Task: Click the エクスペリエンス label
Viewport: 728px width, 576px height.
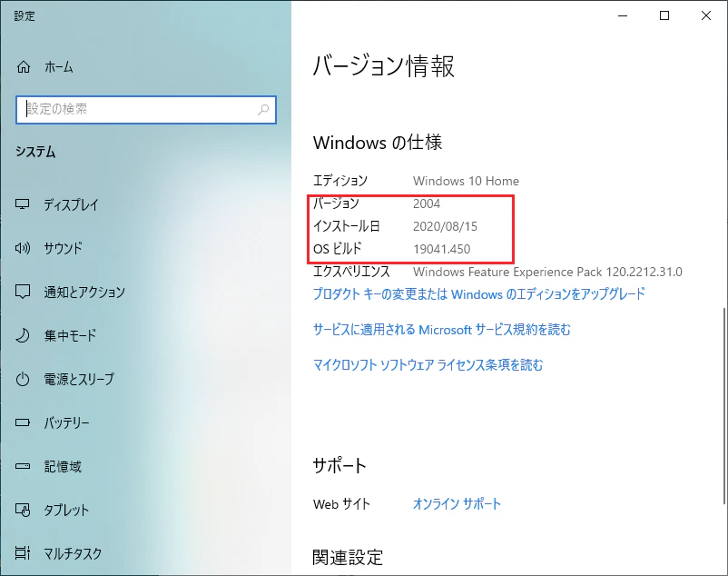Action: (351, 272)
